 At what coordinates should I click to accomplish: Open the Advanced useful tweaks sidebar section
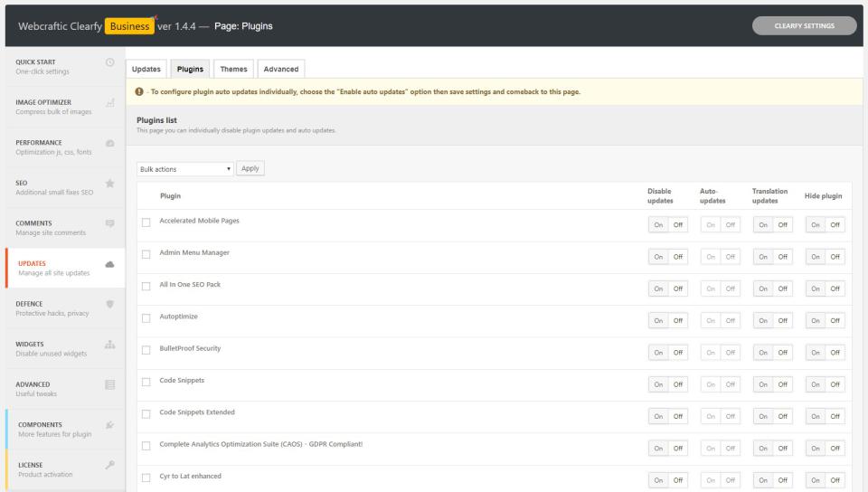click(x=54, y=389)
